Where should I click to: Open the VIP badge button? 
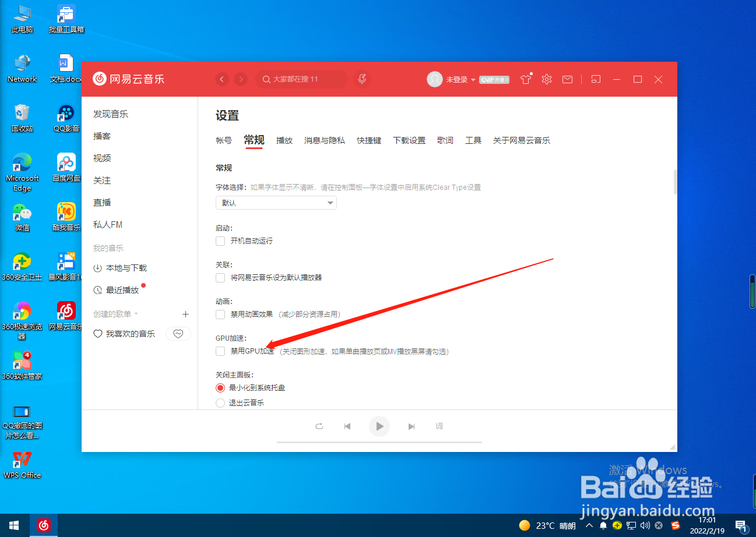494,80
